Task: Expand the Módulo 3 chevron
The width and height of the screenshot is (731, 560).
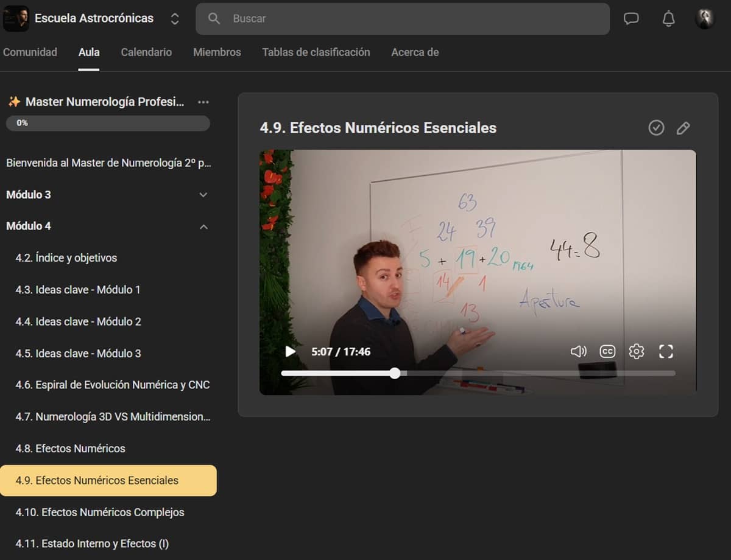Action: coord(203,195)
